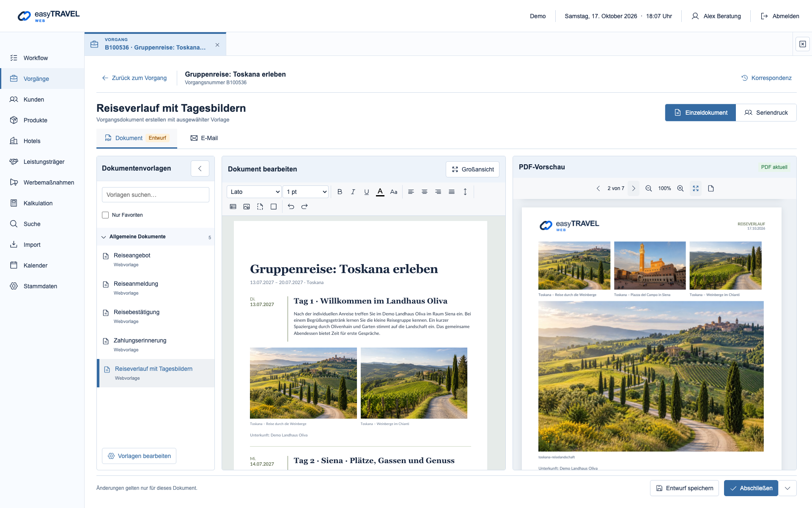Viewport: 812px width, 508px height.
Task: Click the Abschließen button
Action: [x=751, y=488]
